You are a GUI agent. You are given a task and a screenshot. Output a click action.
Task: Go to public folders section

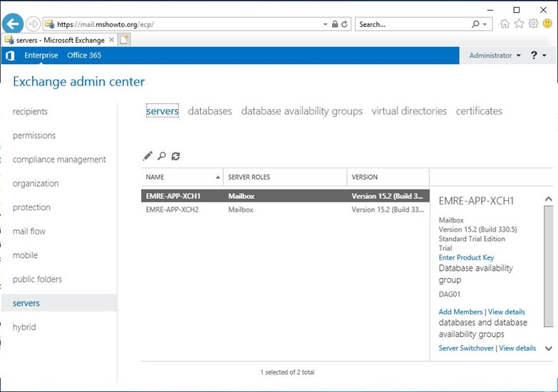(x=37, y=279)
